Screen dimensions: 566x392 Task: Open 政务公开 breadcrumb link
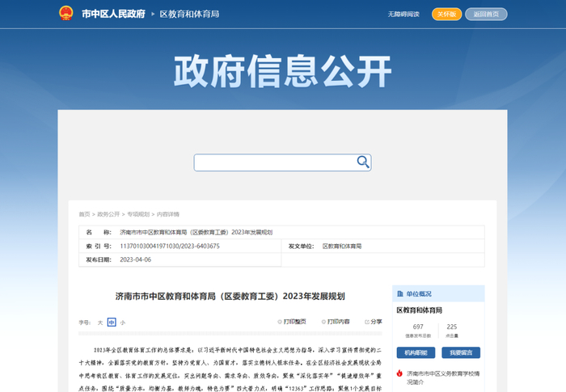pyautogui.click(x=108, y=214)
